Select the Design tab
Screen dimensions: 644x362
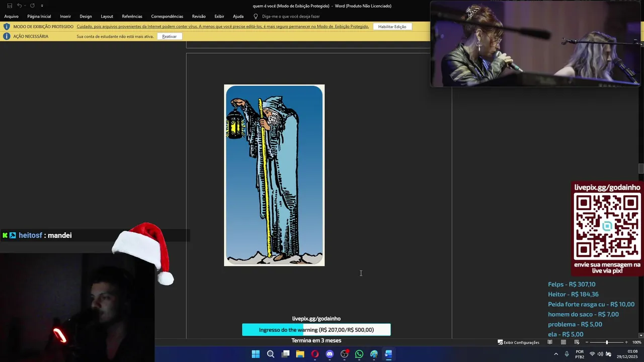coord(86,16)
